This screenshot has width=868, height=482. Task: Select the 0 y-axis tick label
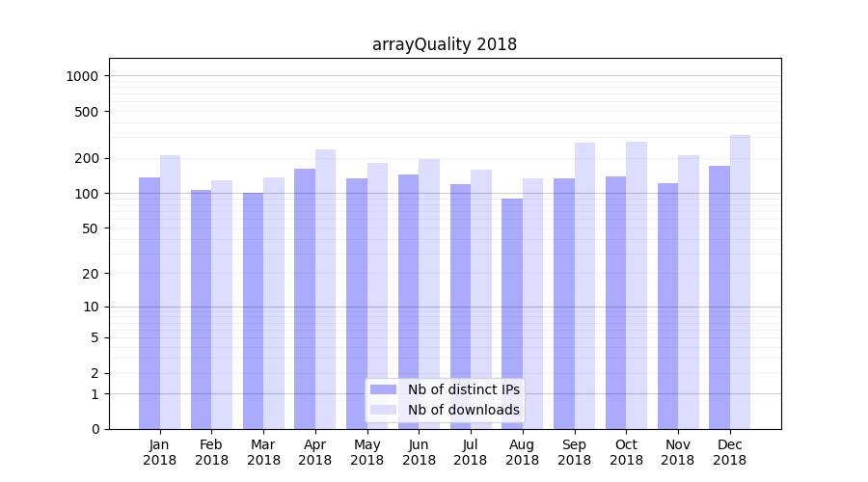(95, 429)
